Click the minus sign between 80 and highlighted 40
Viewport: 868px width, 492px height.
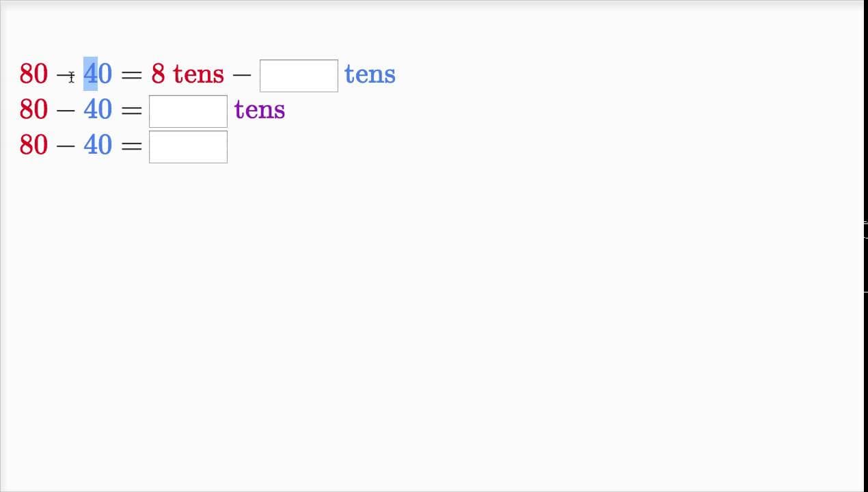[66, 74]
